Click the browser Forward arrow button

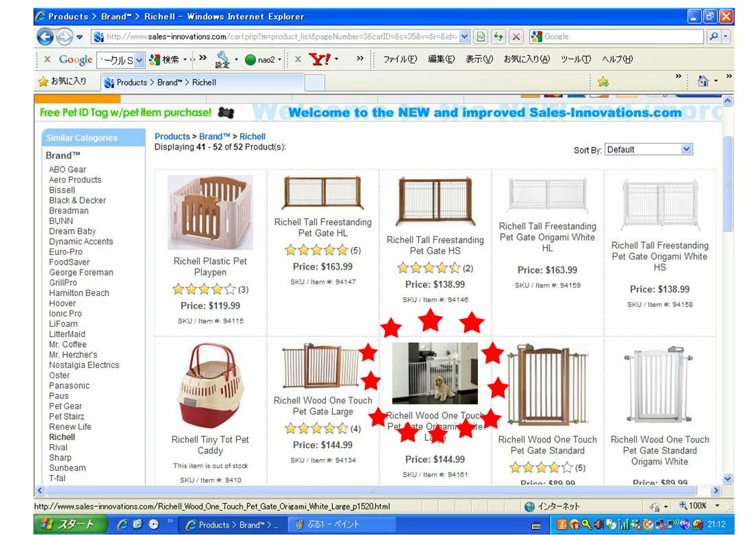tap(64, 36)
